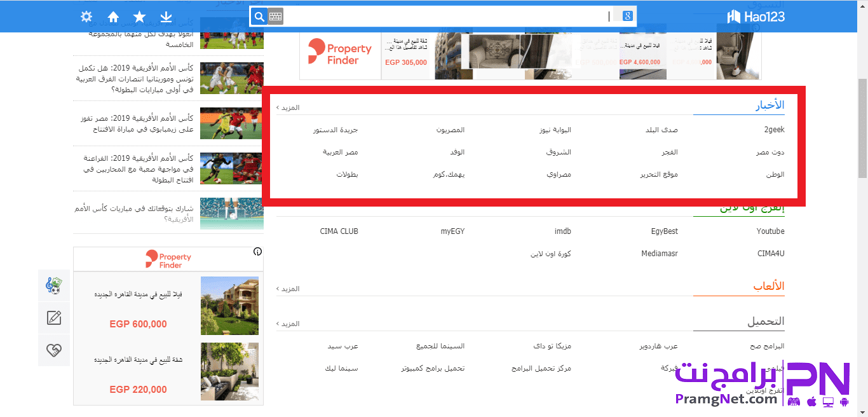Click the handshake heart sidebar icon
Image resolution: width=868 pixels, height=417 pixels.
coord(54,350)
